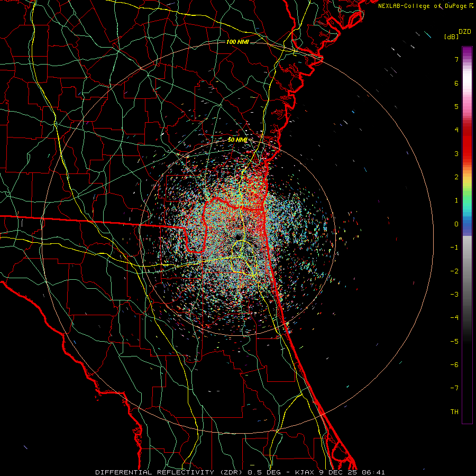Click the 50 NMI range ring label
Image resolution: width=476 pixels, height=476 pixels.
[237, 140]
